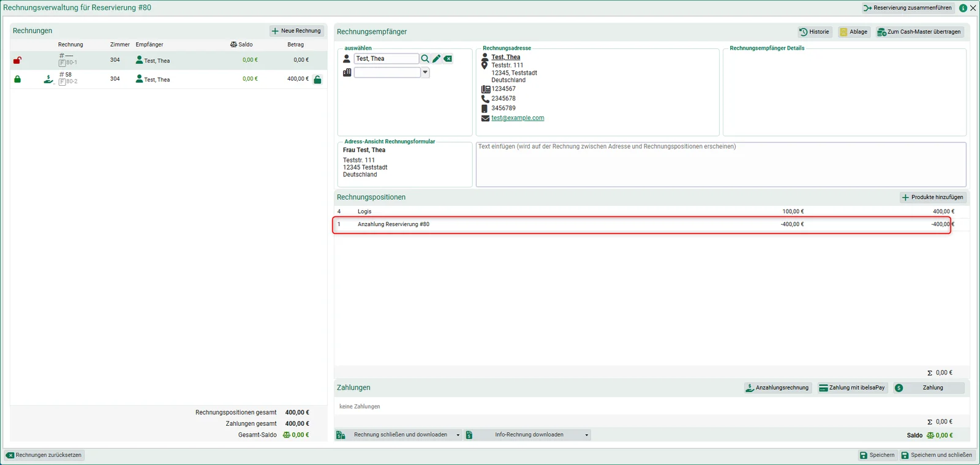Unlock invoice #58 via the lock button beside 400,00 €
Screen dimensions: 980x465
[317, 80]
